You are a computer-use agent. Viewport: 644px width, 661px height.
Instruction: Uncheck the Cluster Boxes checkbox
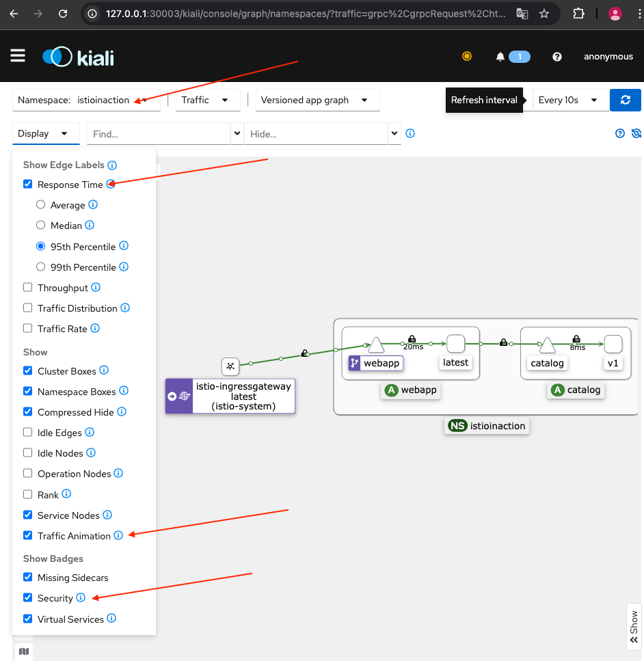[x=28, y=370]
